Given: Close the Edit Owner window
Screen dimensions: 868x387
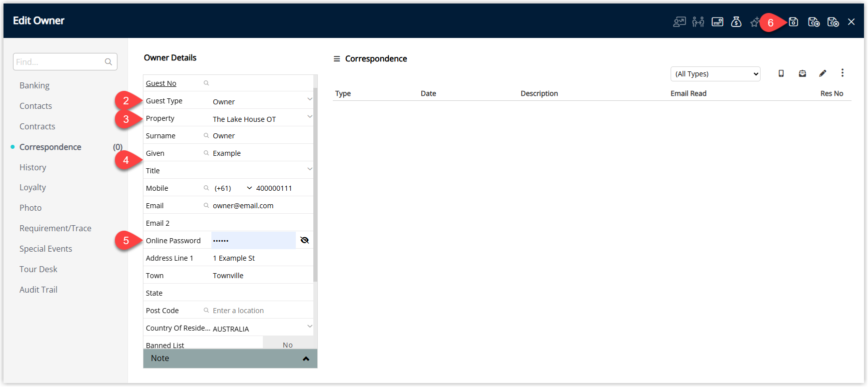Looking at the screenshot, I should [x=852, y=22].
